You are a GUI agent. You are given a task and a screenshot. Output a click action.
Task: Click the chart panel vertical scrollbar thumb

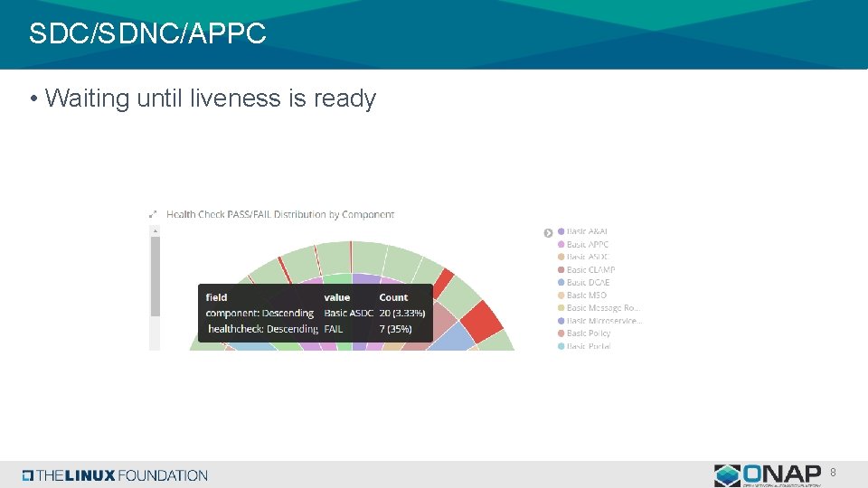tap(155, 277)
